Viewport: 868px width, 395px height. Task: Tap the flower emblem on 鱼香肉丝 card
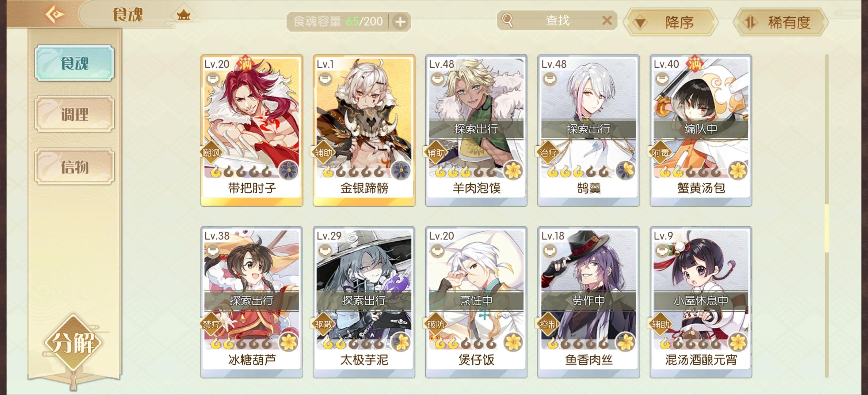pos(625,342)
